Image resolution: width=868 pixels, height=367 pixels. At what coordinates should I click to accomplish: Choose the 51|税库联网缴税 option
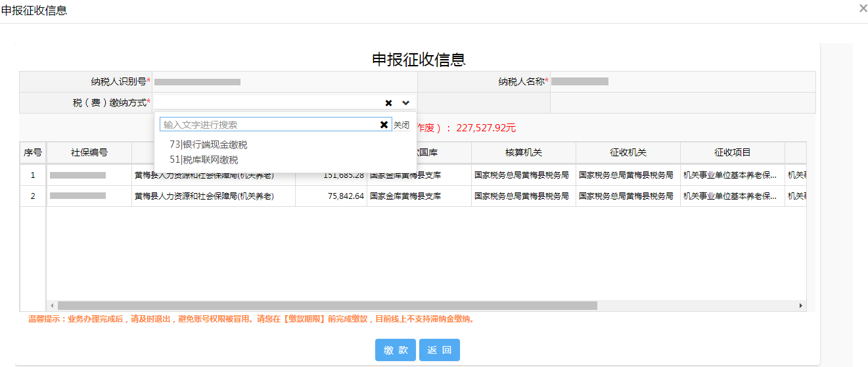coord(204,160)
